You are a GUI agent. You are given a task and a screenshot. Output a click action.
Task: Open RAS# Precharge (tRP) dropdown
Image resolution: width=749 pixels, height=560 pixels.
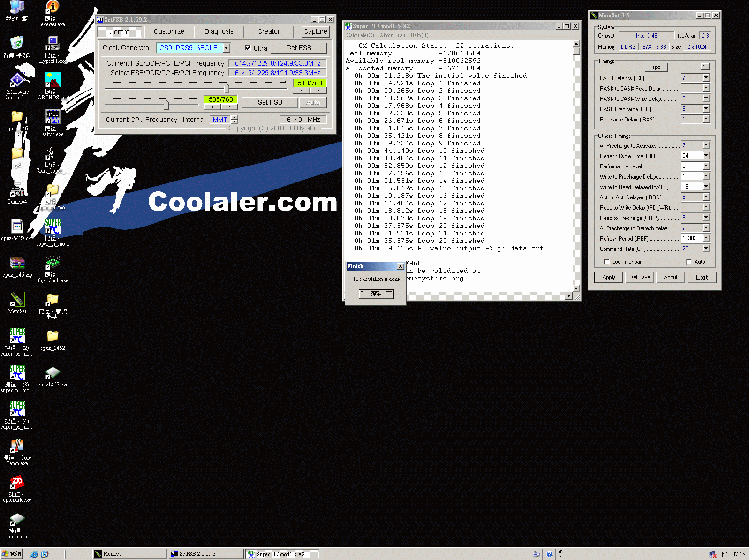tap(706, 109)
